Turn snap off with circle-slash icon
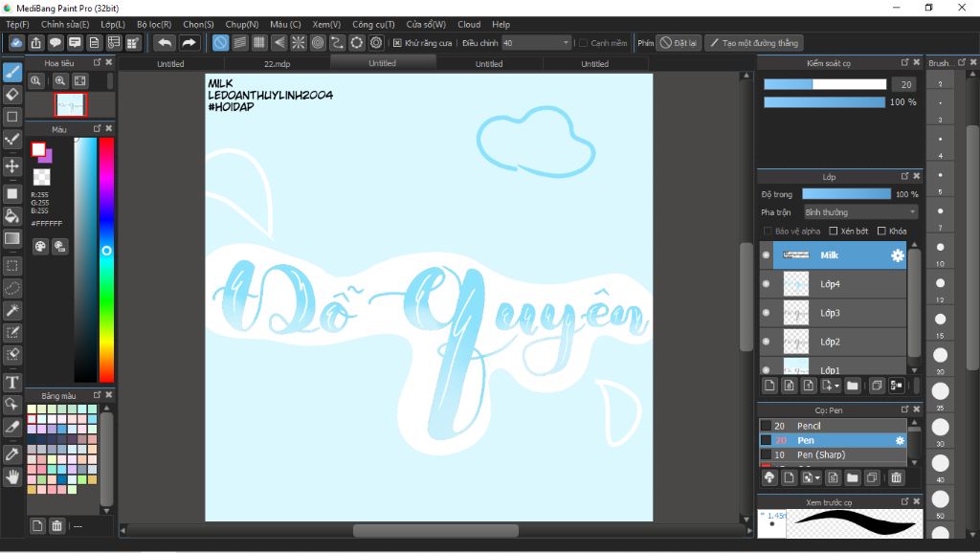The image size is (980, 553). click(220, 42)
